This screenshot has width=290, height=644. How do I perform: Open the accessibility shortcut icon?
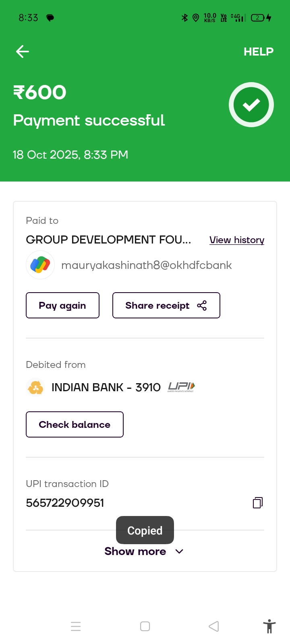pyautogui.click(x=269, y=626)
